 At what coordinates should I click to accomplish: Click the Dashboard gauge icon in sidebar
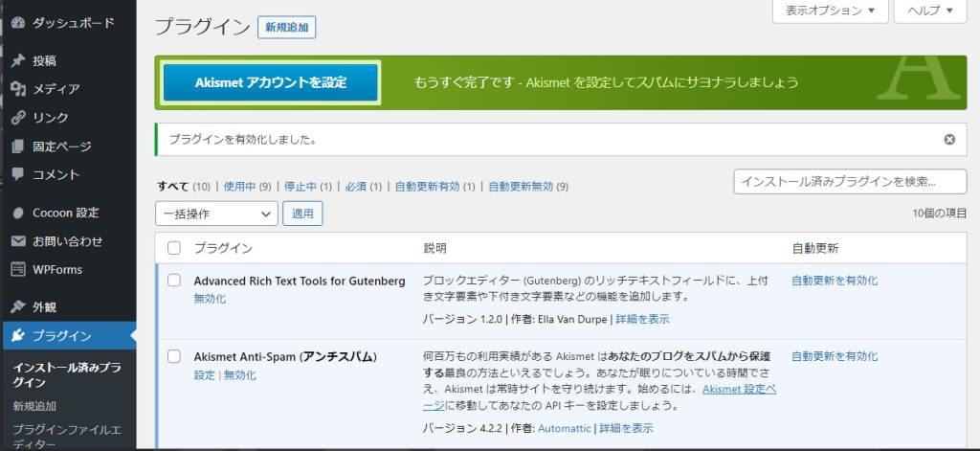click(x=18, y=22)
